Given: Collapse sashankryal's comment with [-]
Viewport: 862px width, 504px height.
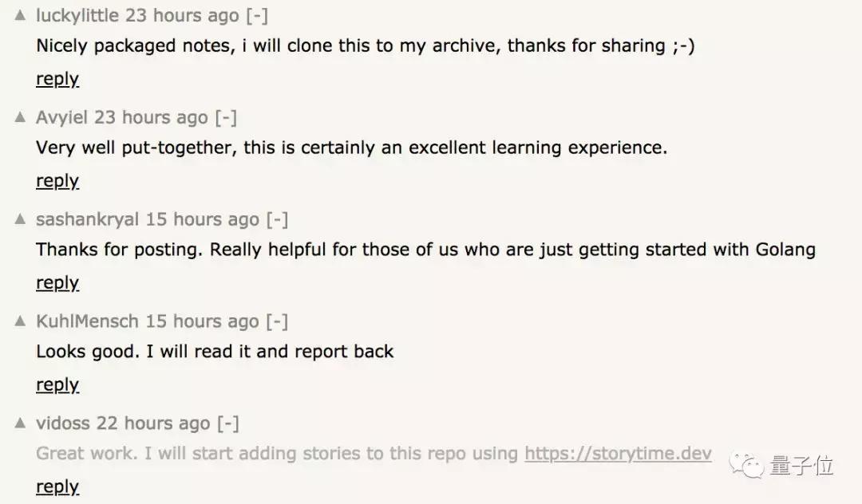Looking at the screenshot, I should tap(277, 220).
